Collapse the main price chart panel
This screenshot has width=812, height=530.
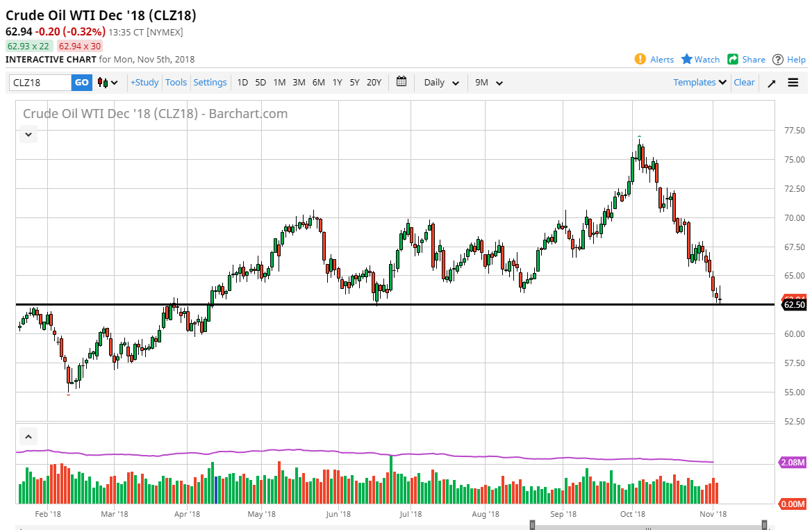(x=28, y=134)
